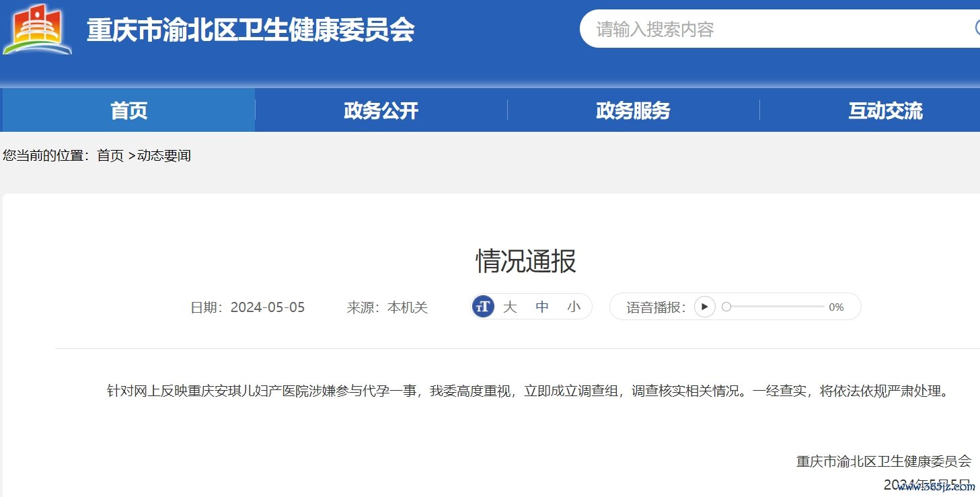Screen dimensions: 980x497
Task: Set font size to 小
Action: (x=574, y=307)
